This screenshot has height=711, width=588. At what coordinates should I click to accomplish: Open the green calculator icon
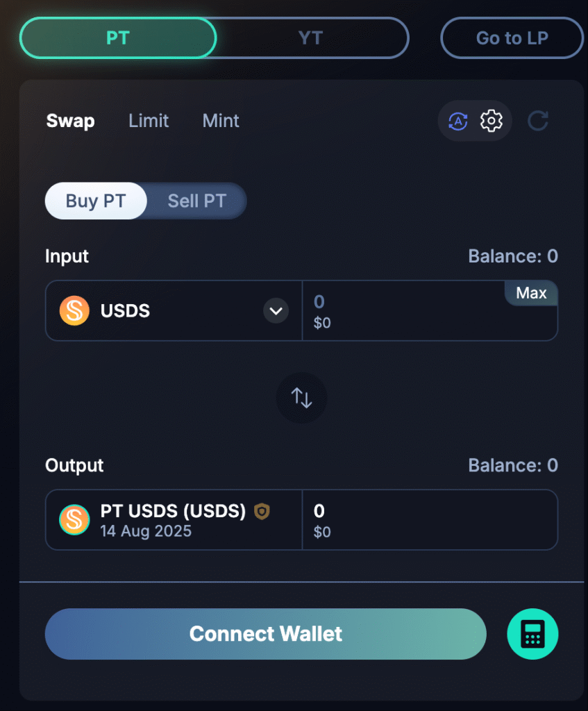(x=532, y=633)
